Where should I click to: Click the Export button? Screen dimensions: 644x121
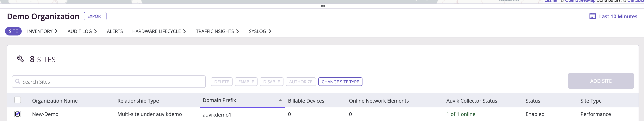click(x=95, y=16)
